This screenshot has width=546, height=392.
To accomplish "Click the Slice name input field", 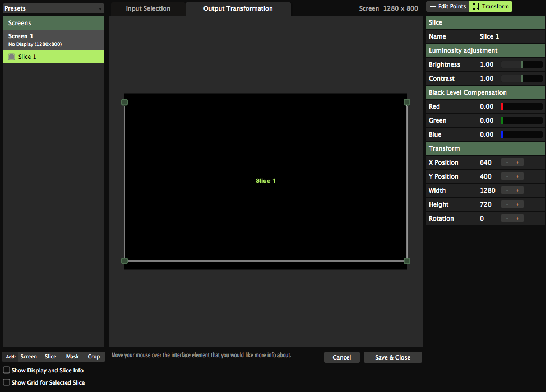I will (510, 36).
